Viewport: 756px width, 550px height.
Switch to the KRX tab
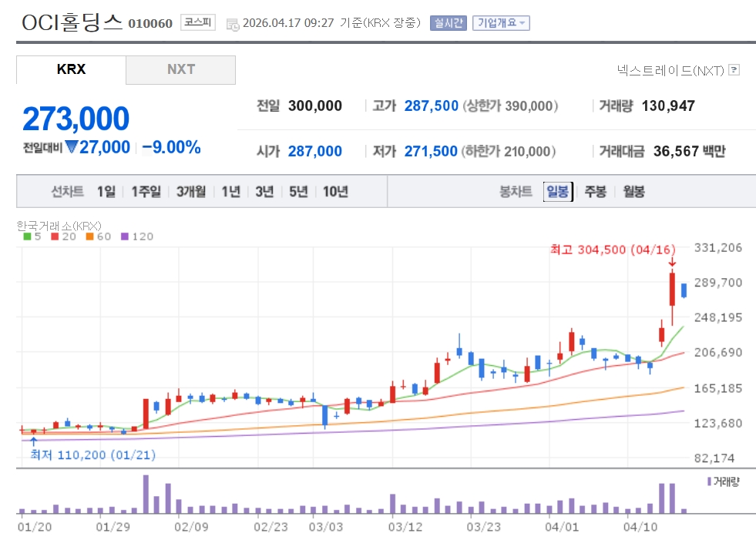pyautogui.click(x=71, y=69)
